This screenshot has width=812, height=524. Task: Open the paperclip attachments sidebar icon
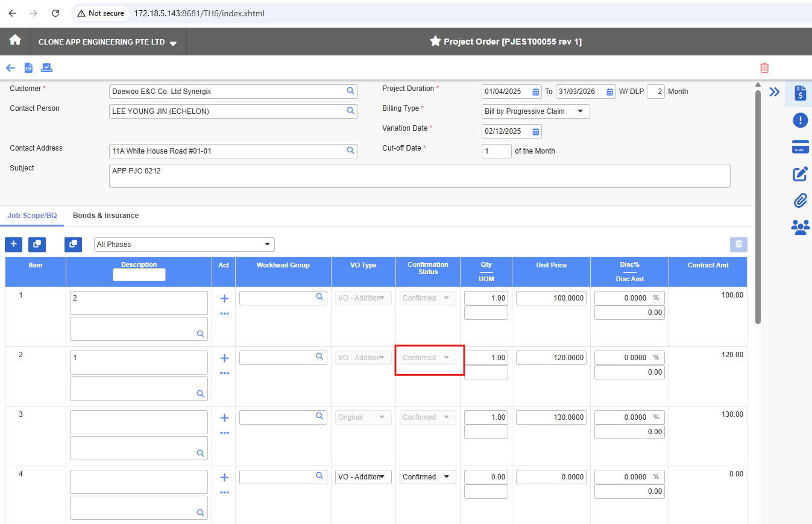800,201
